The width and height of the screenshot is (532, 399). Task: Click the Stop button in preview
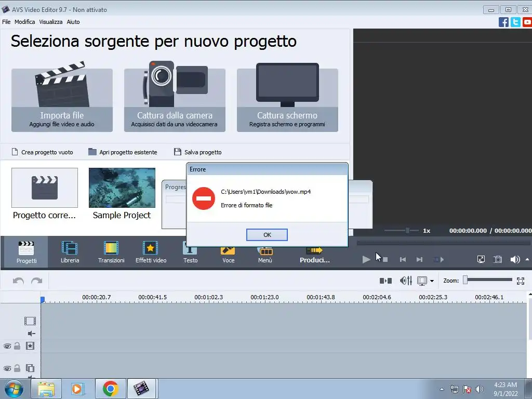(x=385, y=260)
